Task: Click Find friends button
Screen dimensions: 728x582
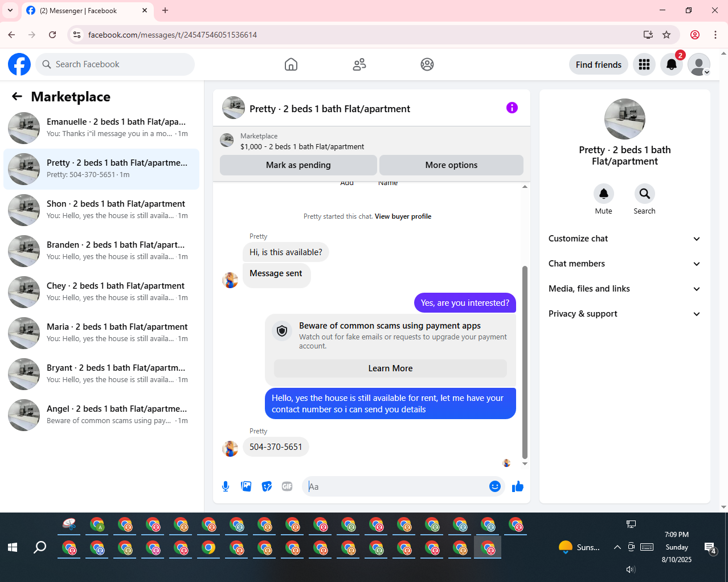Action: point(599,64)
